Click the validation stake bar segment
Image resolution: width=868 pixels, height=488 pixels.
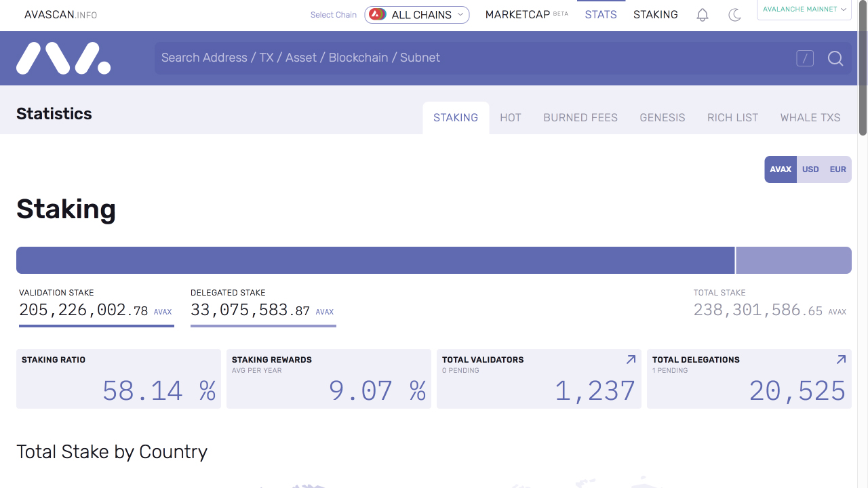[375, 260]
